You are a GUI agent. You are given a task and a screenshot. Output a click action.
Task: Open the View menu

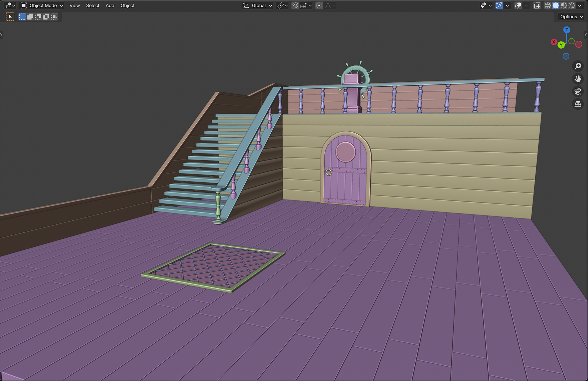pyautogui.click(x=74, y=6)
